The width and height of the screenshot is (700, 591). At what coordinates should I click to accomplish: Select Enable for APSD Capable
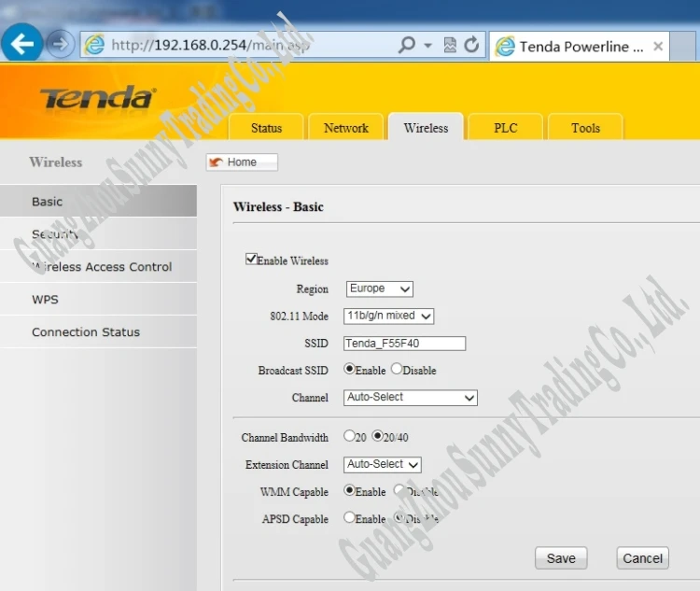point(349,517)
